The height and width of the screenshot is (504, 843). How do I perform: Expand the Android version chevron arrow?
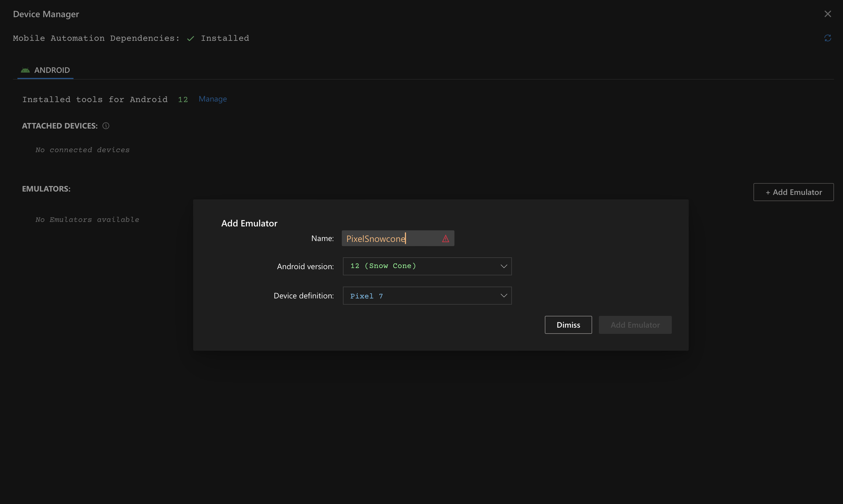pyautogui.click(x=503, y=266)
